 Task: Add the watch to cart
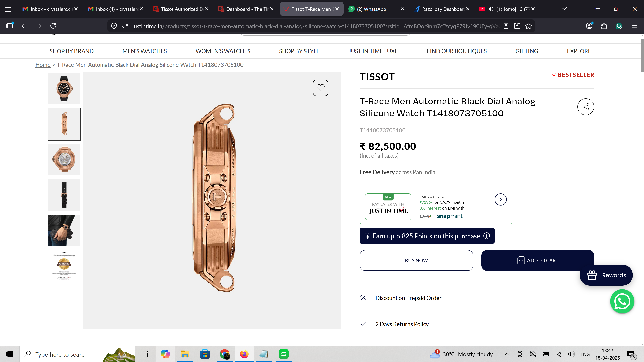pos(538,260)
